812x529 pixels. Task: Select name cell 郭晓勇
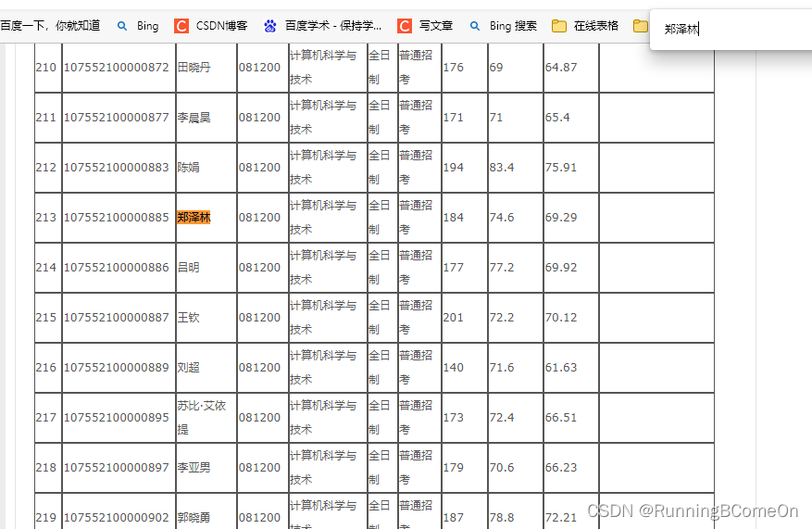194,518
